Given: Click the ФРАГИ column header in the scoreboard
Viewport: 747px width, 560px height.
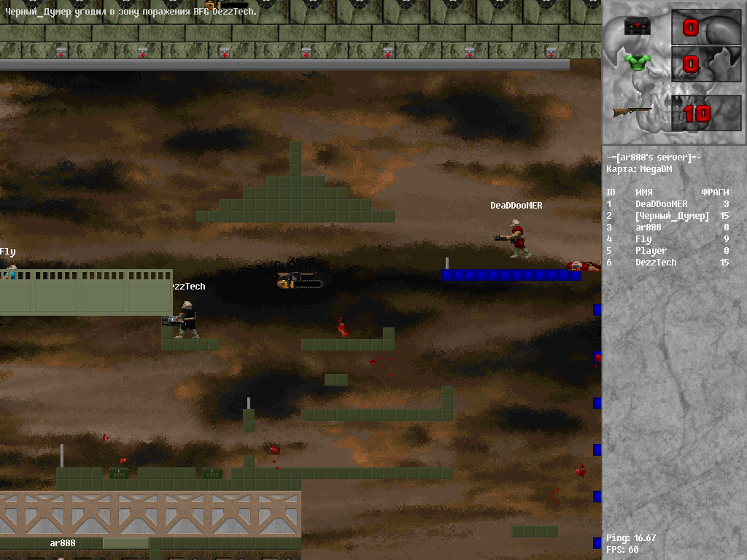Looking at the screenshot, I should tap(715, 192).
